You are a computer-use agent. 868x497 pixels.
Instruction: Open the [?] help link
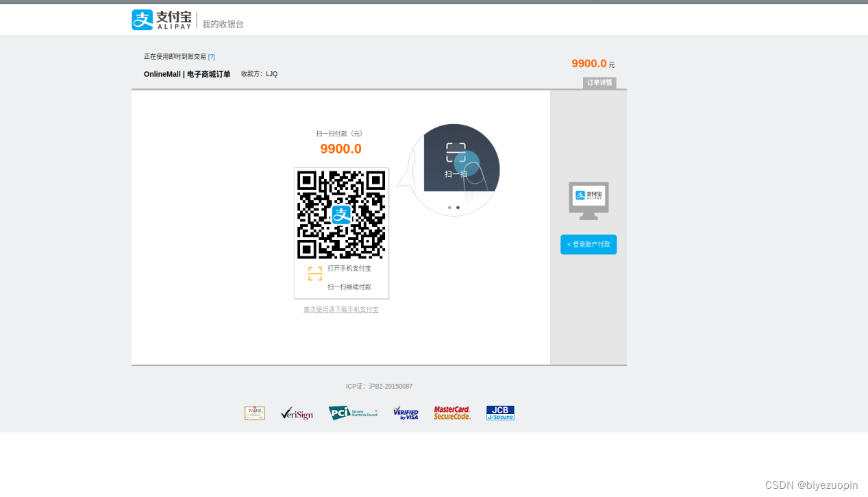[x=212, y=57]
